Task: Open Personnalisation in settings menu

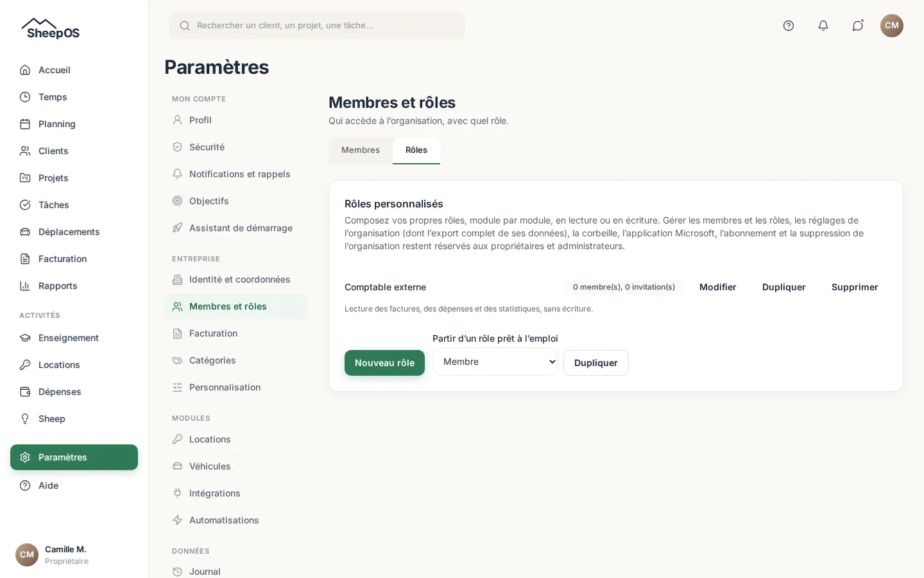Action: click(236, 387)
